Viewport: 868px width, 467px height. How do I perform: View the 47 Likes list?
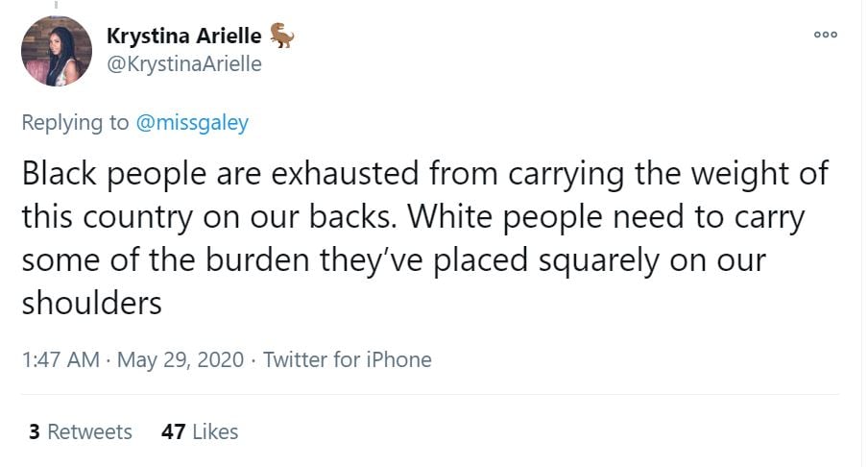[x=200, y=431]
